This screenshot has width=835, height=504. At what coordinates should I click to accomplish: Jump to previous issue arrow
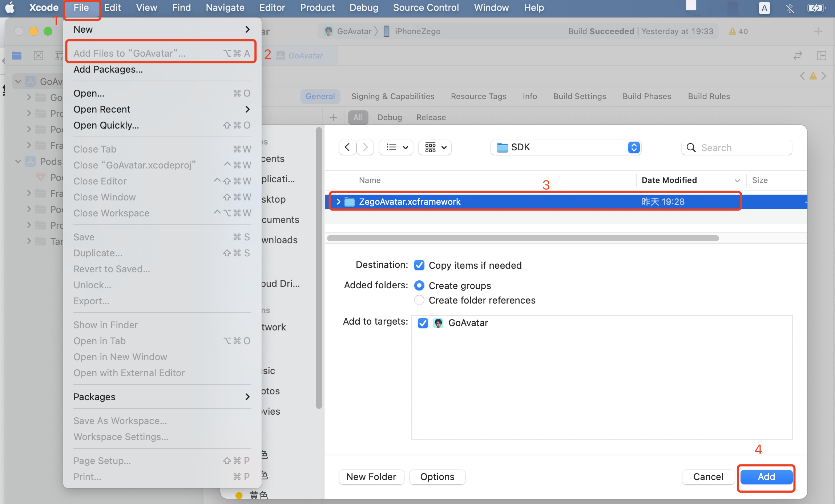(802, 76)
